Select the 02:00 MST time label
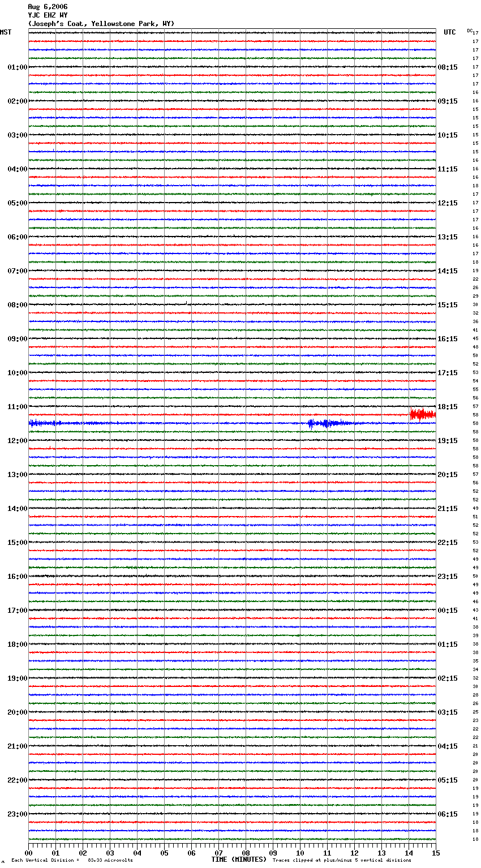 pos(18,101)
